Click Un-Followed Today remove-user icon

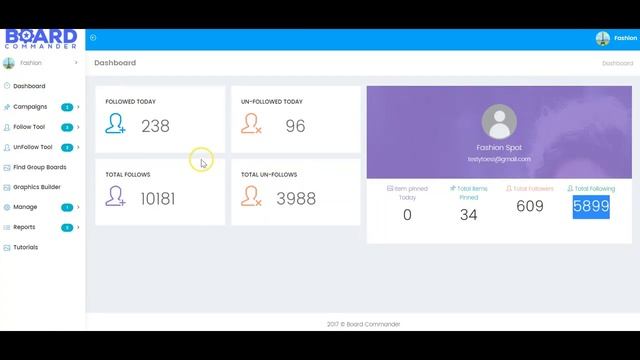click(x=251, y=123)
